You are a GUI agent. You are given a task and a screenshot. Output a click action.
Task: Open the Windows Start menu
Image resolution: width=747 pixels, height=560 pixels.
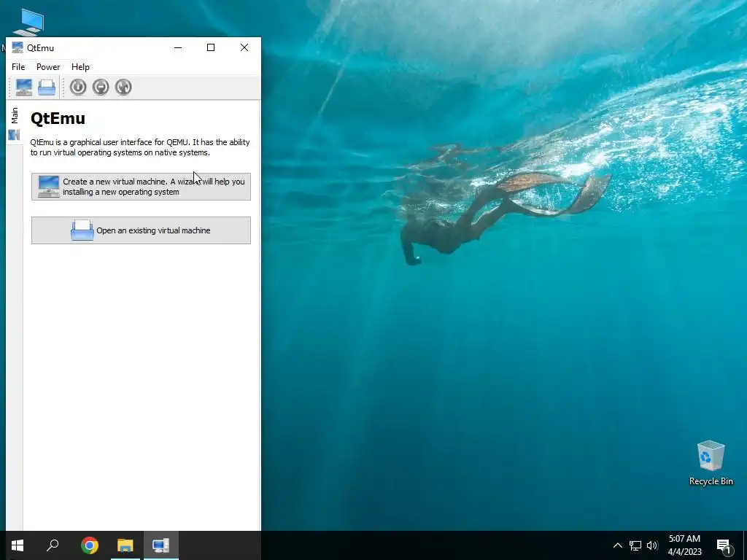18,545
